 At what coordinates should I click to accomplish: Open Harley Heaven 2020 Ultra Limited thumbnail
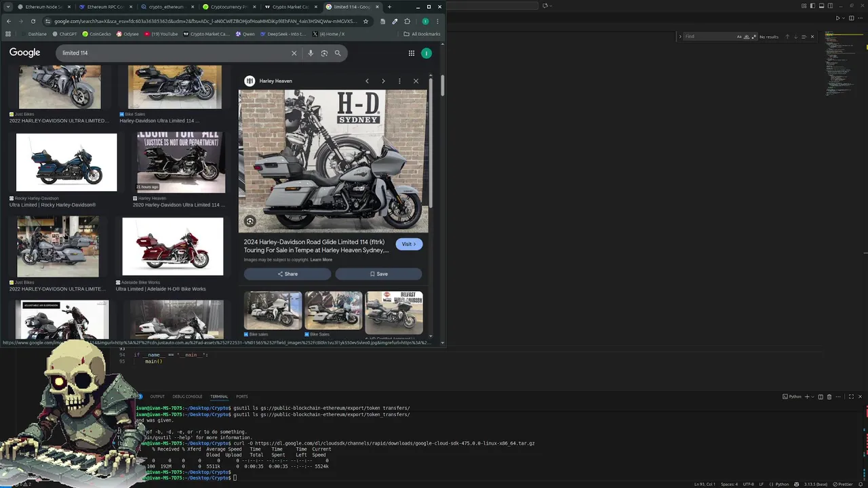[x=180, y=163]
